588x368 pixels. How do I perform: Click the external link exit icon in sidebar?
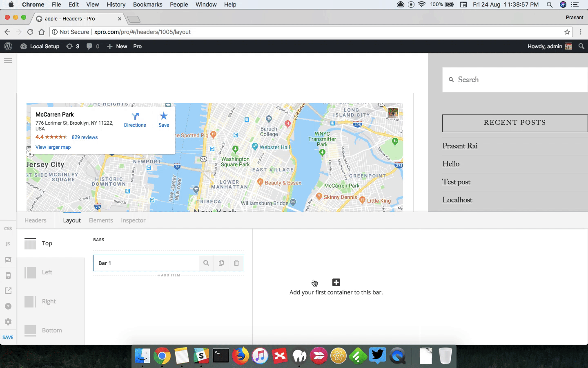pyautogui.click(x=8, y=291)
